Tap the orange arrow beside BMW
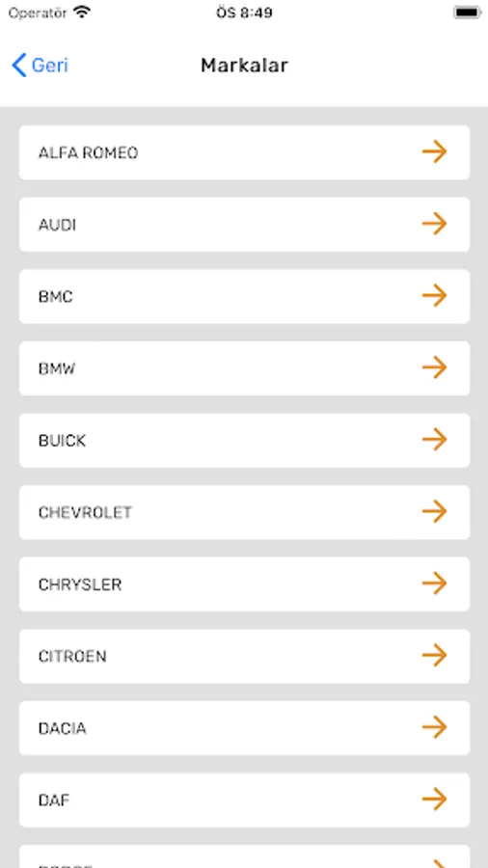Screen dimensions: 488x868 [x=434, y=367]
